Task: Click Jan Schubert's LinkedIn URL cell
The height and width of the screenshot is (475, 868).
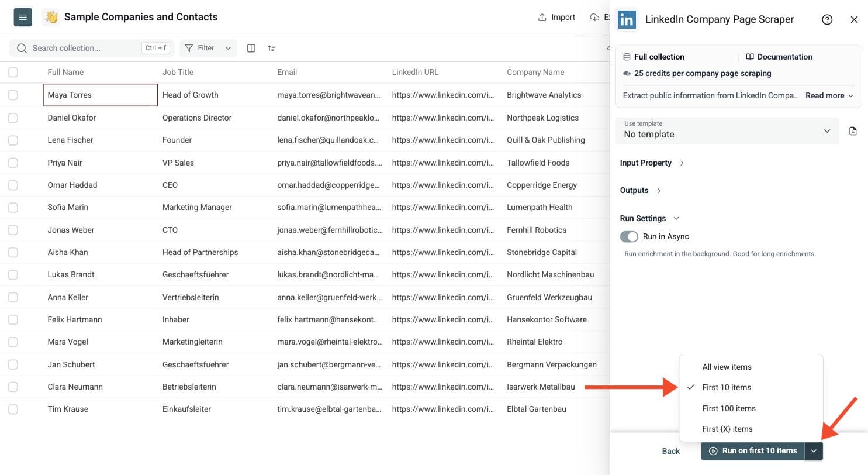Action: click(x=444, y=364)
